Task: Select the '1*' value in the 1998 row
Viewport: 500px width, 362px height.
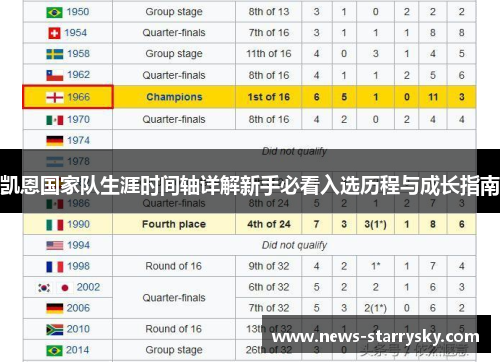Action: tap(376, 266)
